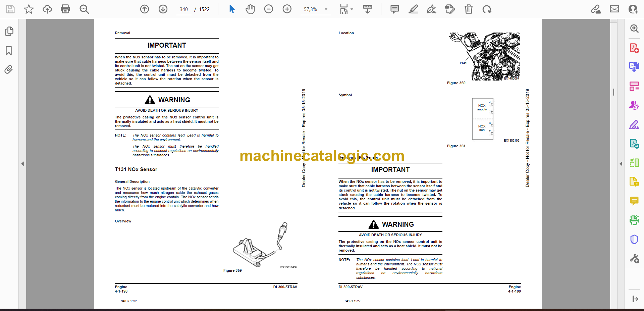Open the bookmarks panel
Image resolution: width=644 pixels, height=311 pixels.
click(9, 51)
